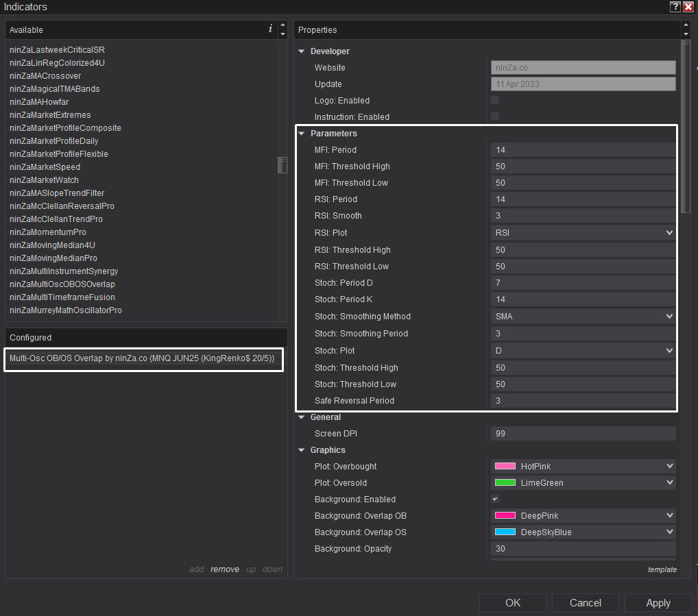The height and width of the screenshot is (616, 698).
Task: Click the Properties panel scrollbar thumb
Action: tap(686, 127)
